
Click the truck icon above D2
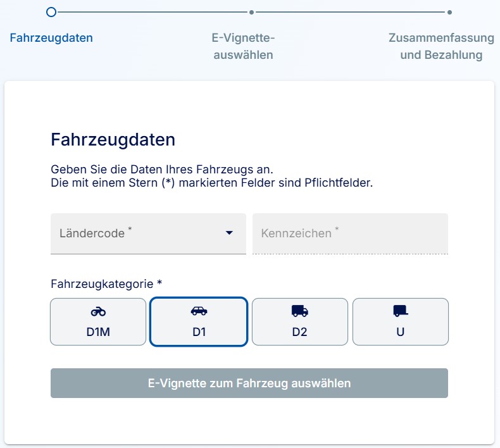pos(300,311)
